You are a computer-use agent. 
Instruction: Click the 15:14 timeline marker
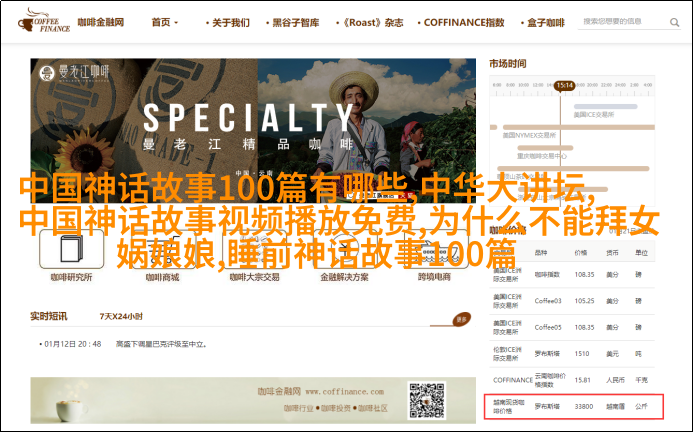pyautogui.click(x=565, y=85)
